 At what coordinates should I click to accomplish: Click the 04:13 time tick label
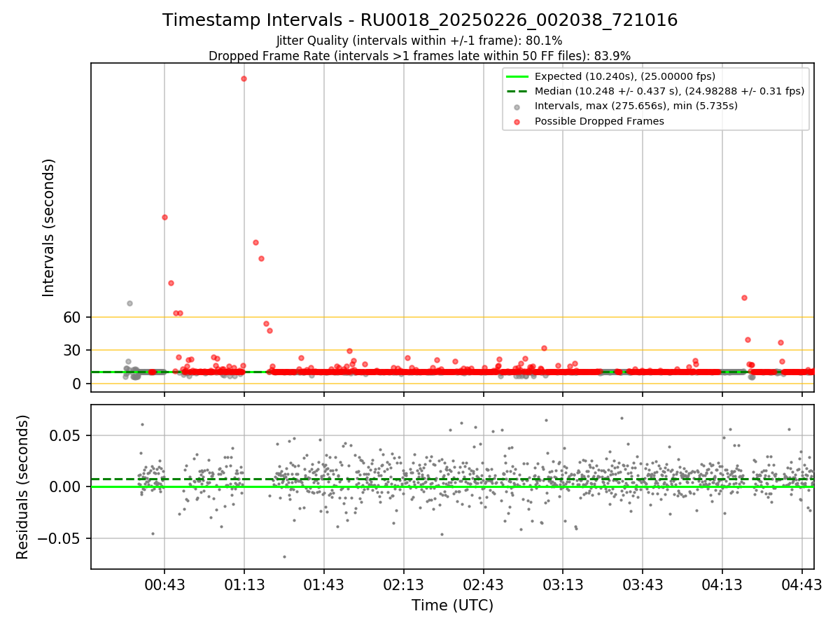pos(722,584)
